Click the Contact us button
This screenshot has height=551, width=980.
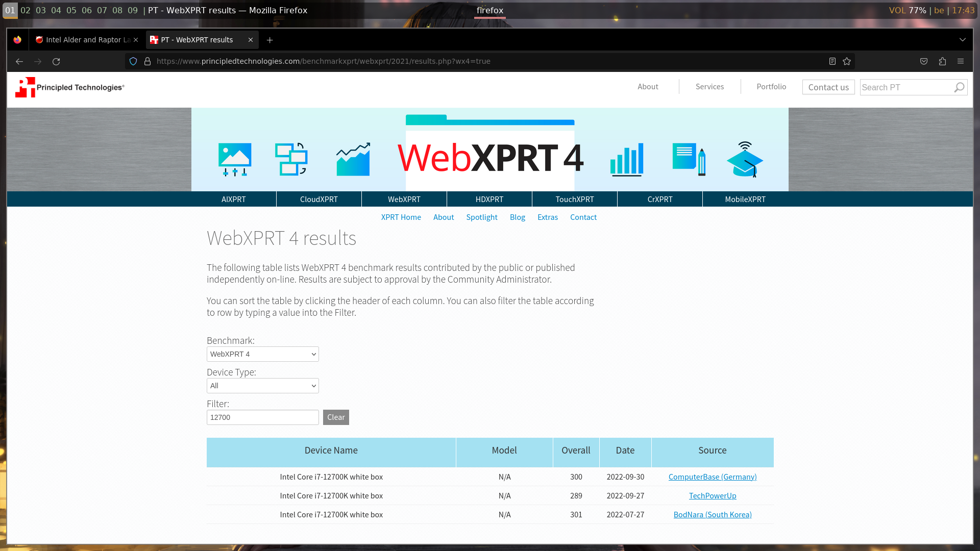point(828,87)
